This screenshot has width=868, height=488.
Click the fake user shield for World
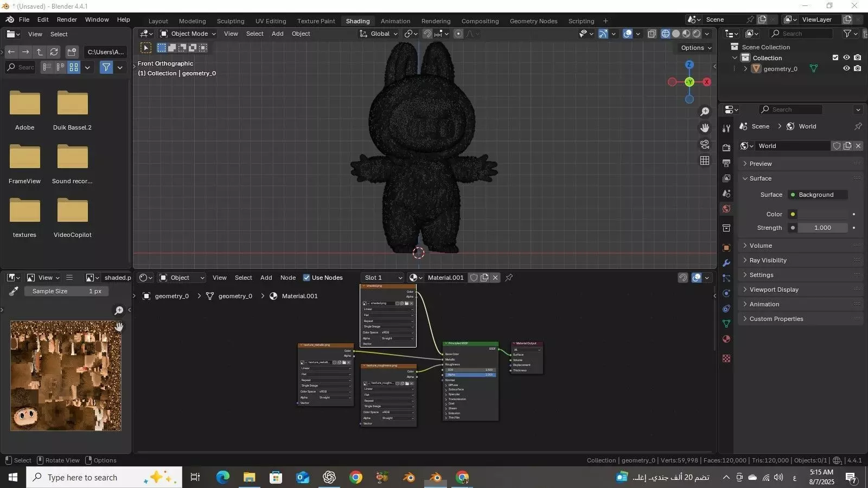tap(837, 146)
